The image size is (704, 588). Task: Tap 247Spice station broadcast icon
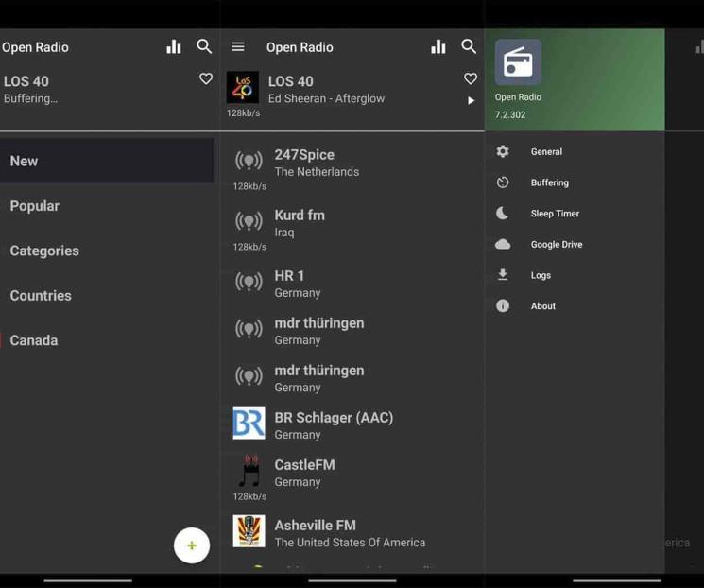(249, 161)
